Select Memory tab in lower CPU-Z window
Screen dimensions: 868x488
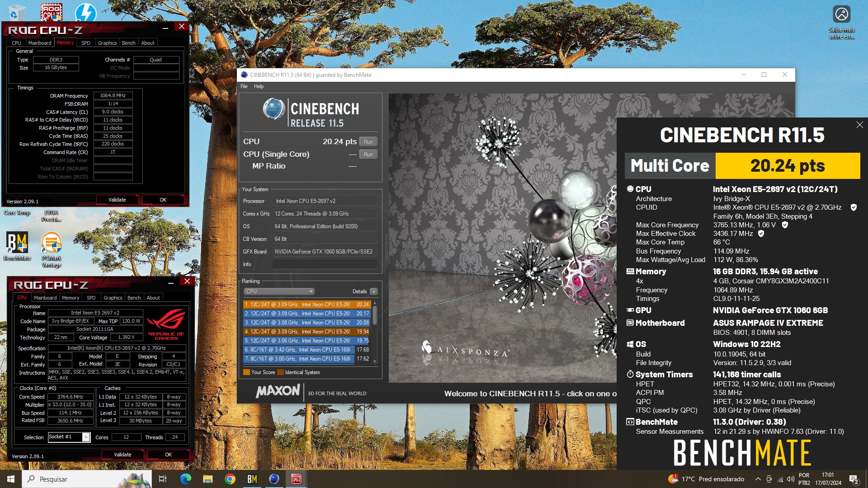(71, 298)
